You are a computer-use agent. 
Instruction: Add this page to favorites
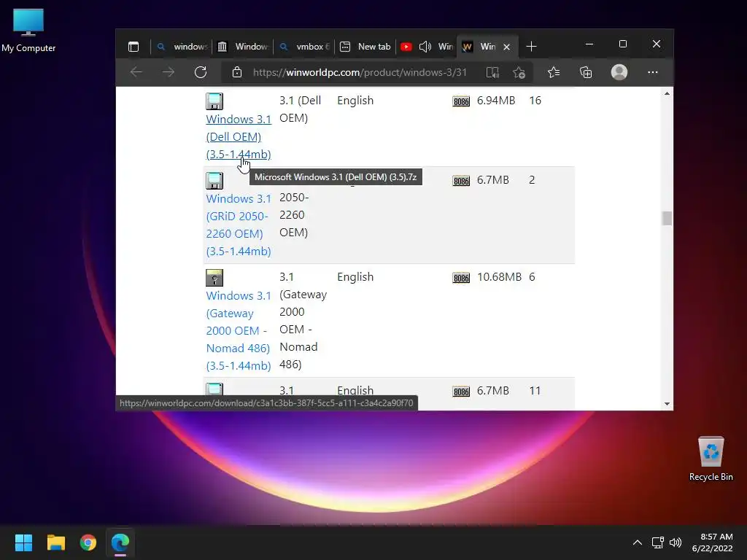click(x=519, y=72)
